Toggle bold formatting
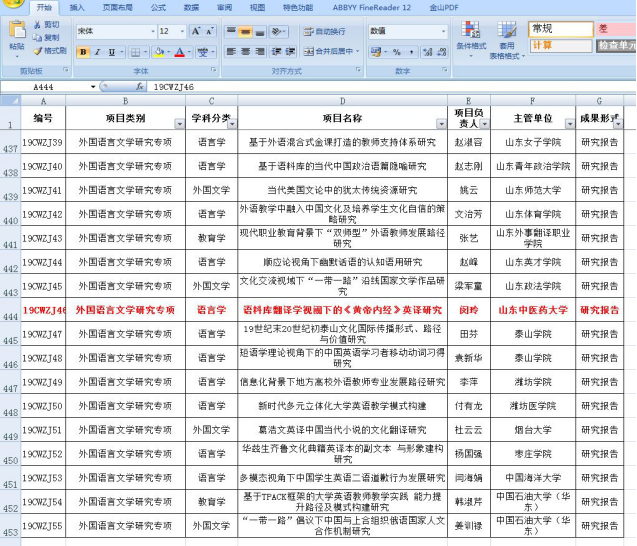The image size is (637, 546). click(x=83, y=51)
